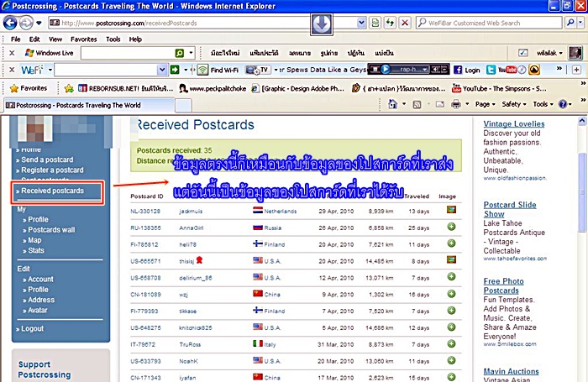Click the compatibility view page icon
The image size is (588, 382).
(x=375, y=23)
